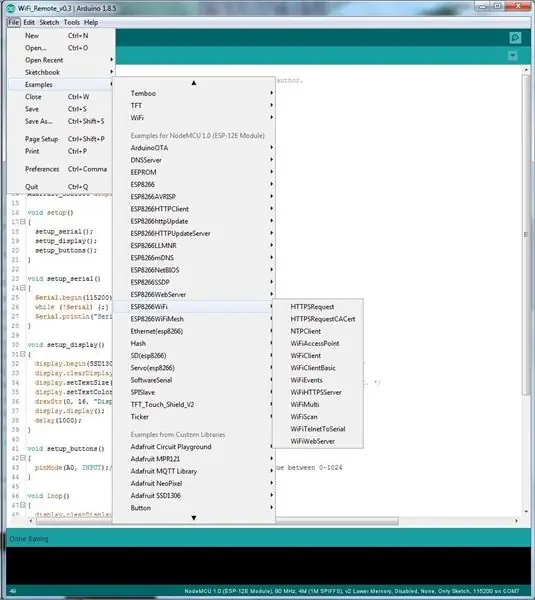Expand ArduinoOTA examples

(194, 148)
